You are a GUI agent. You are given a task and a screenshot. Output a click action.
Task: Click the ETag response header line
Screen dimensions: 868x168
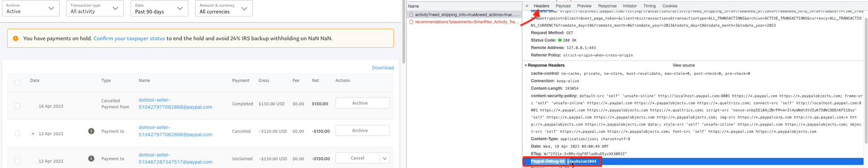pos(579,154)
